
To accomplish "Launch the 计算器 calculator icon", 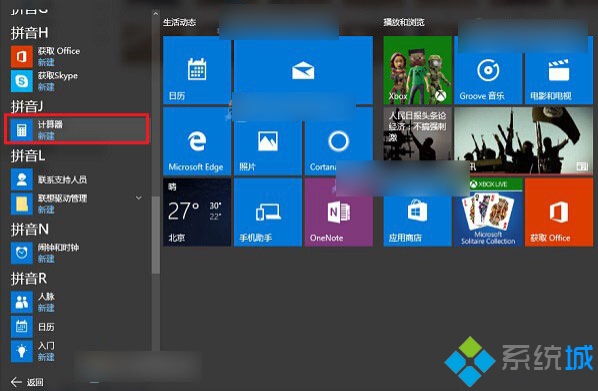I will [21, 130].
